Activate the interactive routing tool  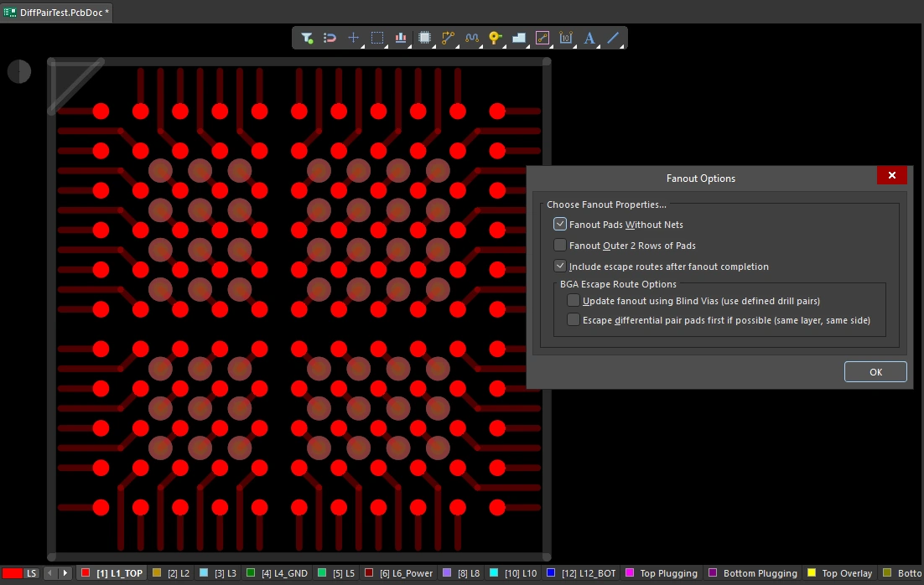point(448,38)
